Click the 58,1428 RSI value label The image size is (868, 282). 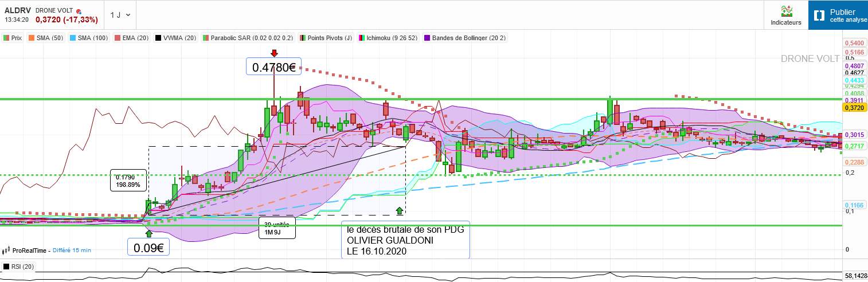855,276
